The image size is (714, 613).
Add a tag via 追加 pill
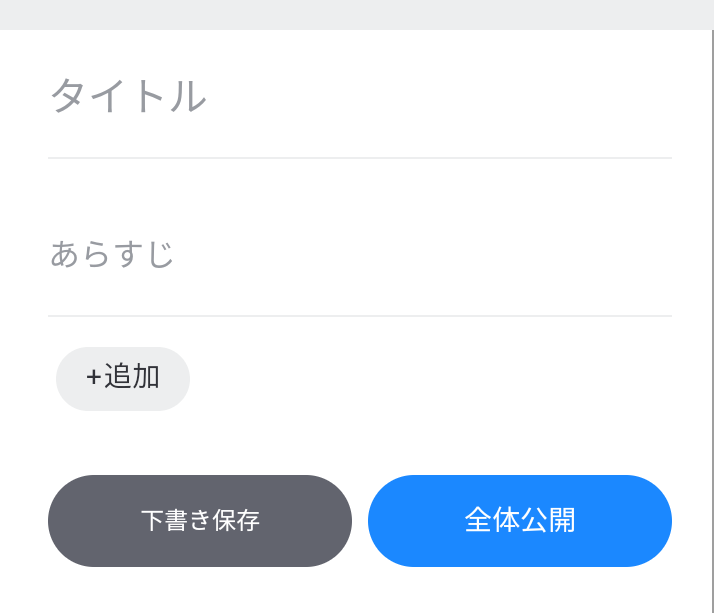(x=123, y=379)
